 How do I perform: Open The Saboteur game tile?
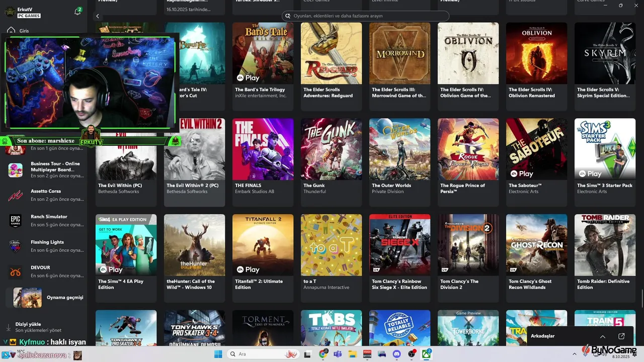(536, 162)
